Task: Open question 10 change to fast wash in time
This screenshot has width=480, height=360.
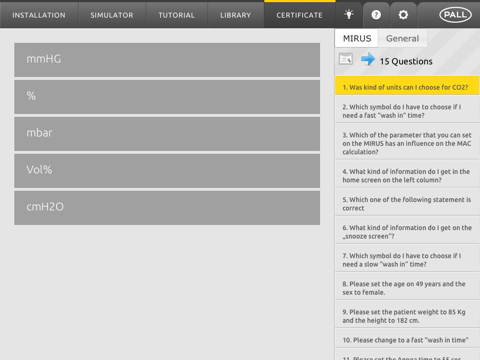Action: (407, 338)
